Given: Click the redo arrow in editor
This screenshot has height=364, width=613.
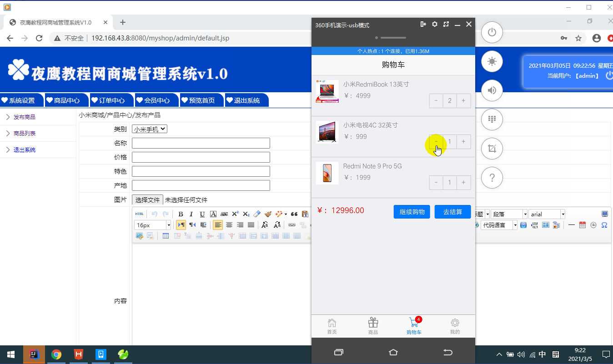Looking at the screenshot, I should (166, 214).
